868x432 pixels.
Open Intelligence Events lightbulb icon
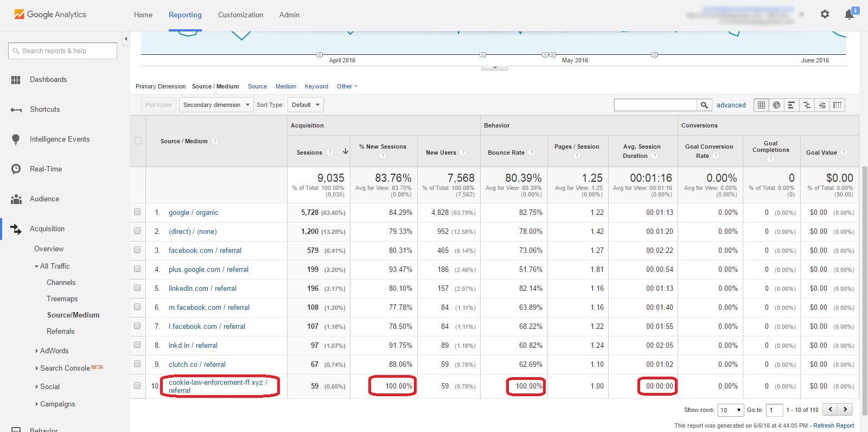click(16, 139)
